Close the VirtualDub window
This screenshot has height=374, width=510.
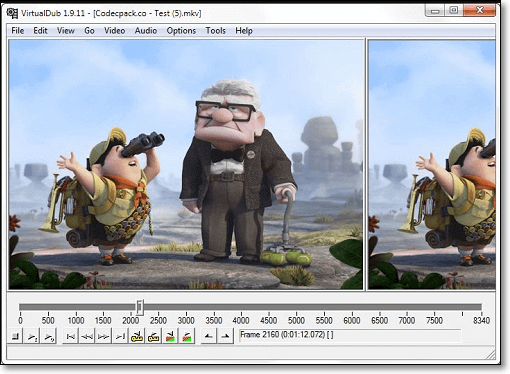click(x=479, y=11)
